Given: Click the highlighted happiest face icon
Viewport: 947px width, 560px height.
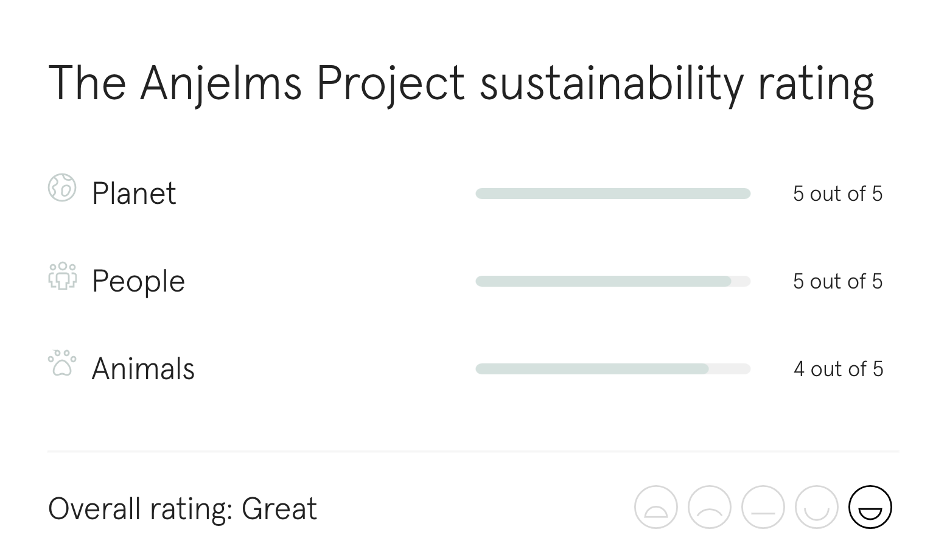Looking at the screenshot, I should pyautogui.click(x=870, y=506).
